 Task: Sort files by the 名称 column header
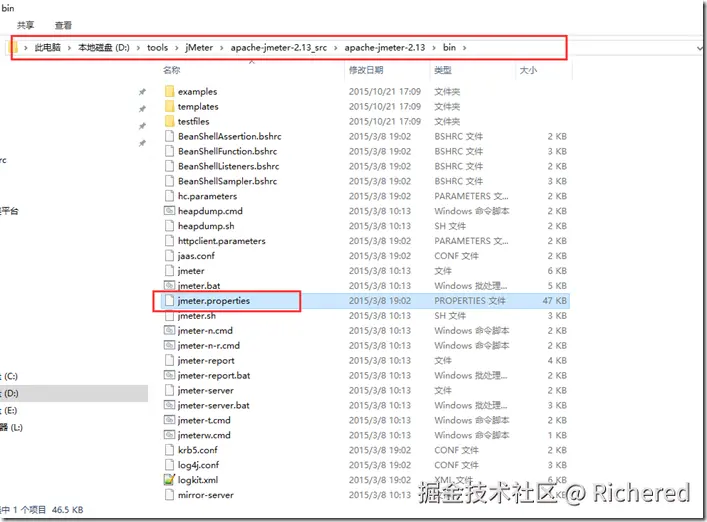pos(172,70)
